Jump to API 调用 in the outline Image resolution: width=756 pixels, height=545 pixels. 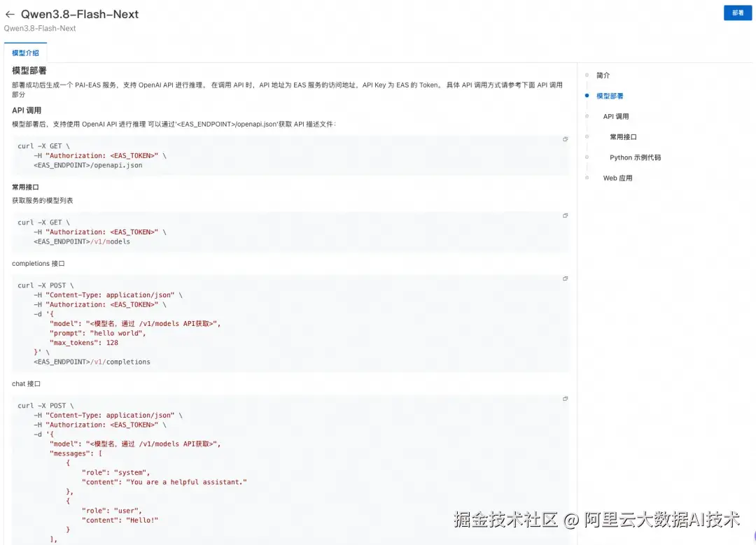[x=616, y=116]
